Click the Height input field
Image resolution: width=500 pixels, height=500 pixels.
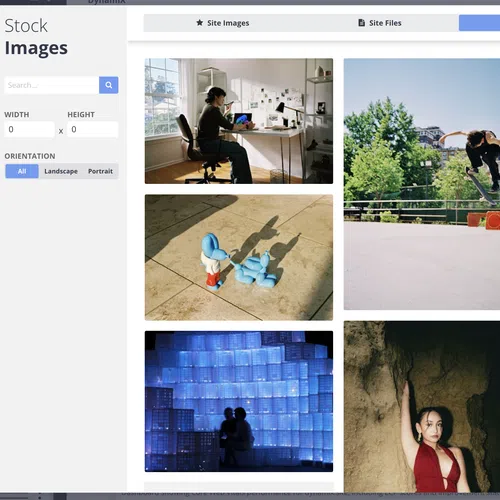[93, 129]
